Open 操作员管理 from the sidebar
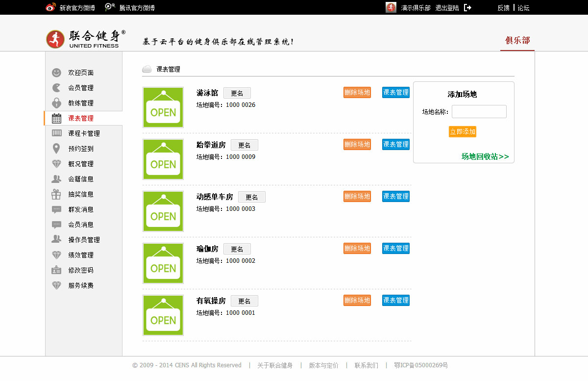The height and width of the screenshot is (381, 588). [84, 240]
